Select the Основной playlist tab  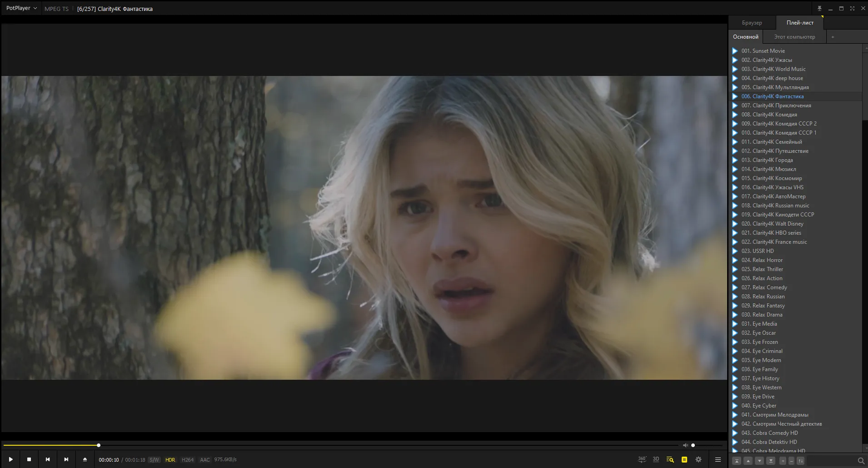(745, 37)
